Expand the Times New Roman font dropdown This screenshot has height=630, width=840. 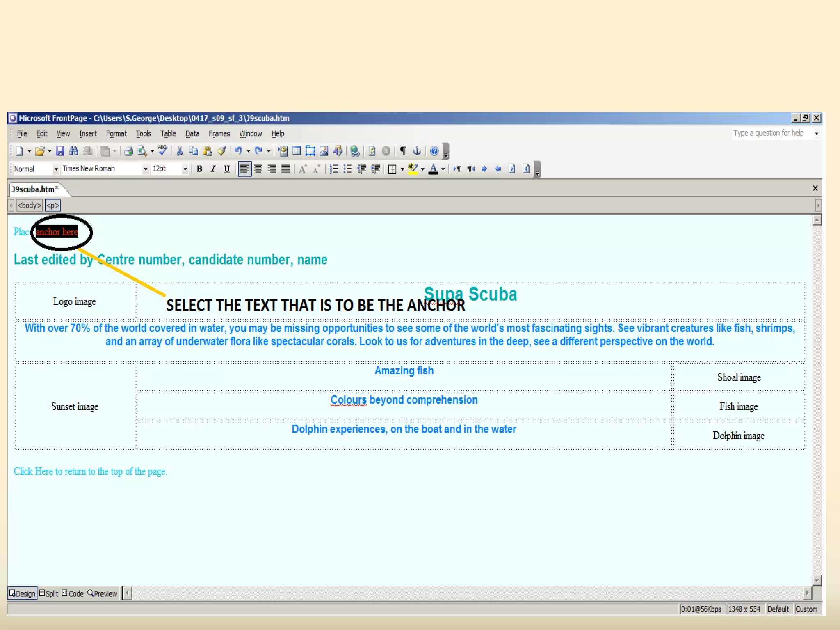pyautogui.click(x=145, y=169)
